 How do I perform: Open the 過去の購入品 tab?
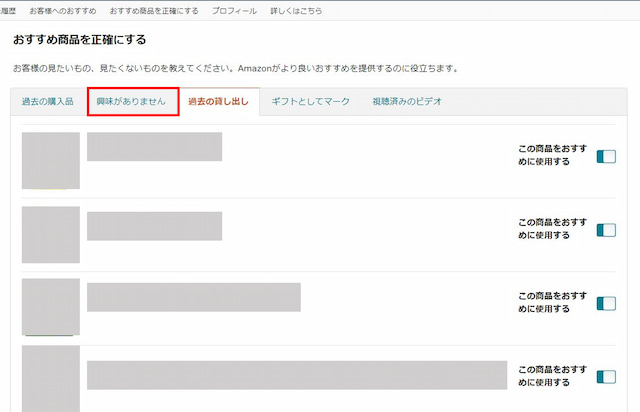[48, 101]
